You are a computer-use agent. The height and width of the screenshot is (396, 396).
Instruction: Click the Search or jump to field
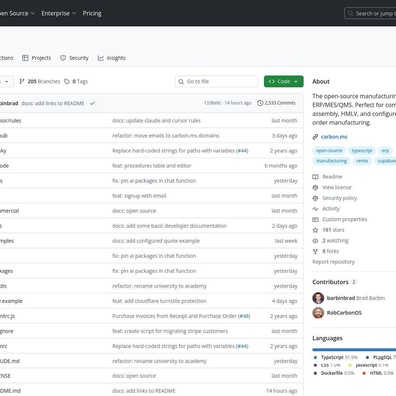(x=370, y=14)
